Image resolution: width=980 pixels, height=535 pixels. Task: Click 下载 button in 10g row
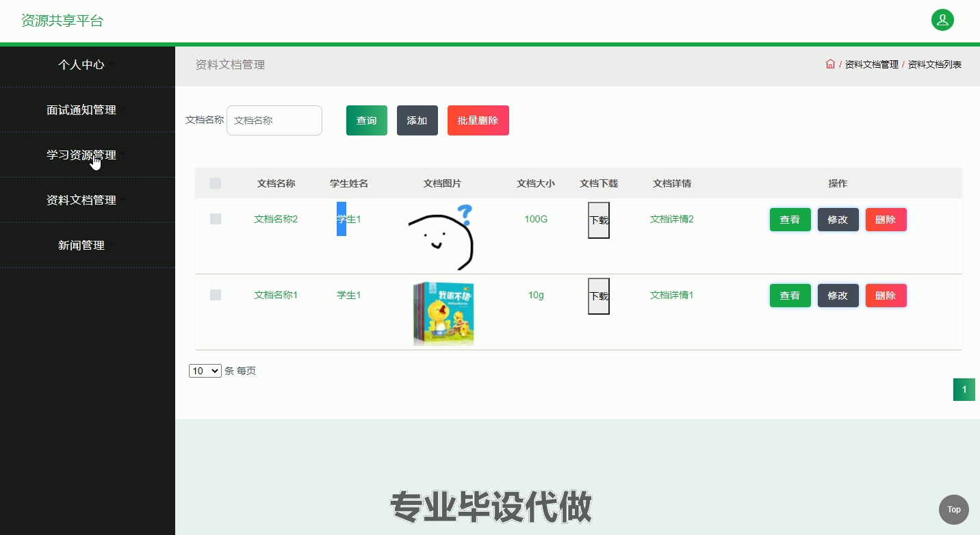click(599, 296)
